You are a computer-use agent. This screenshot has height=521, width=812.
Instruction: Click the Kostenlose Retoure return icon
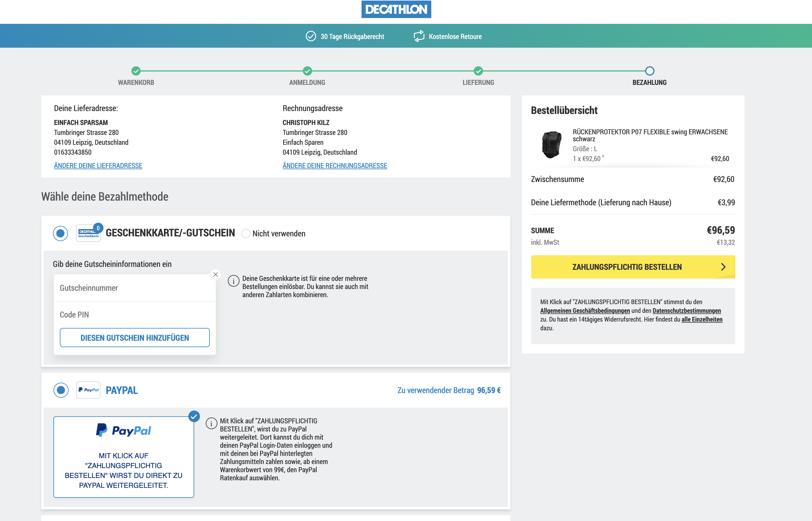click(x=419, y=36)
